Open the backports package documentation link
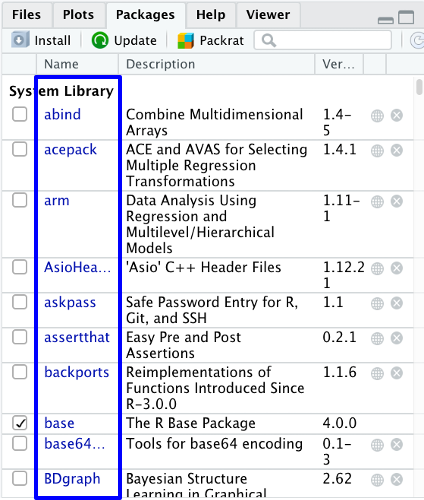 (x=77, y=372)
